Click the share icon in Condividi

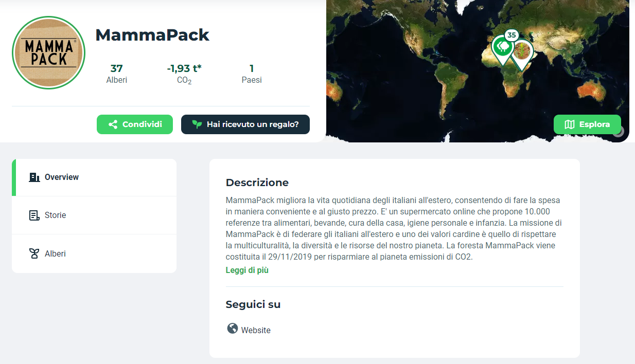[113, 124]
